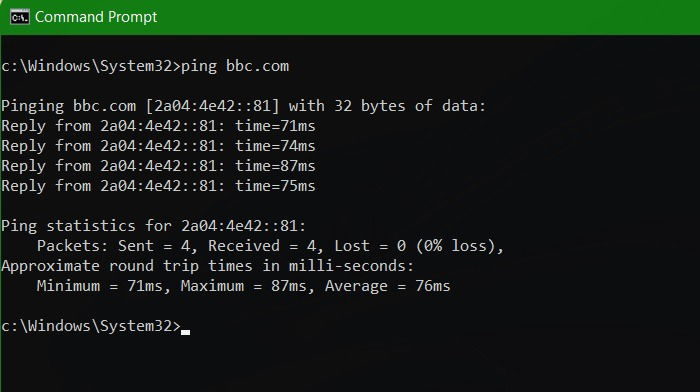Click the 'Received = 4' text

[262, 246]
